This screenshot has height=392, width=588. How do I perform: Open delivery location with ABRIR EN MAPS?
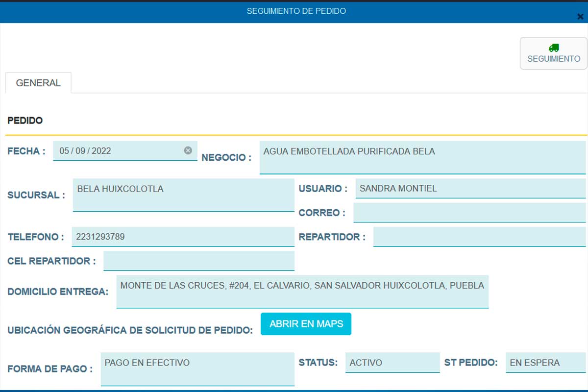[306, 324]
